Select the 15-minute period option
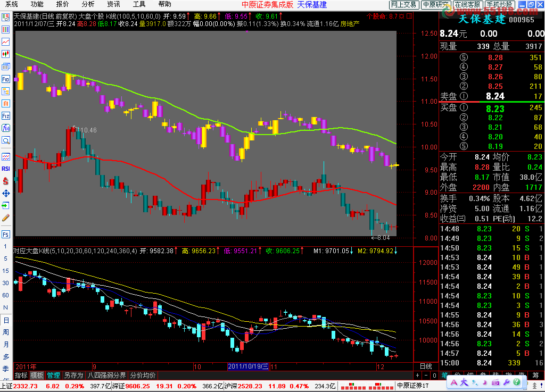This screenshot has width=545, height=392. point(5,271)
